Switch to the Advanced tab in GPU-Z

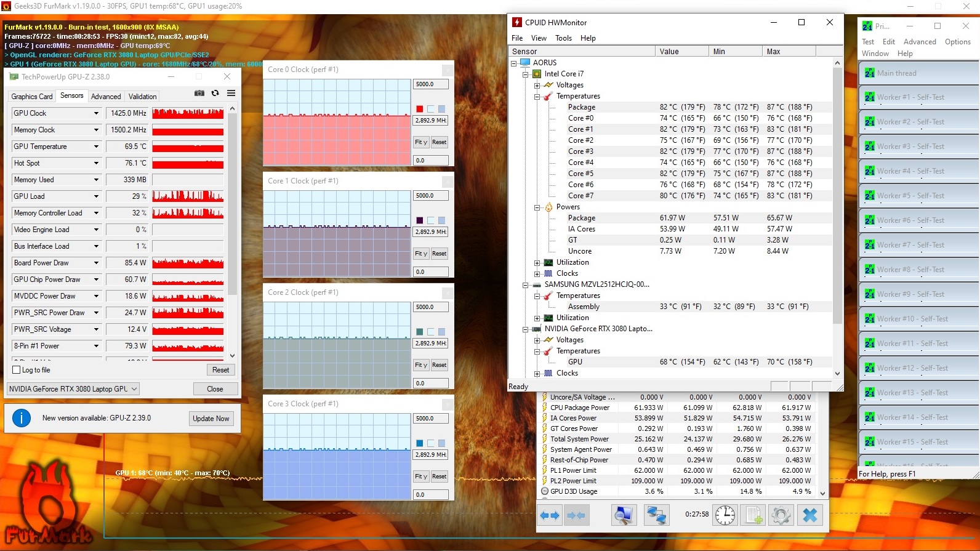point(106,97)
